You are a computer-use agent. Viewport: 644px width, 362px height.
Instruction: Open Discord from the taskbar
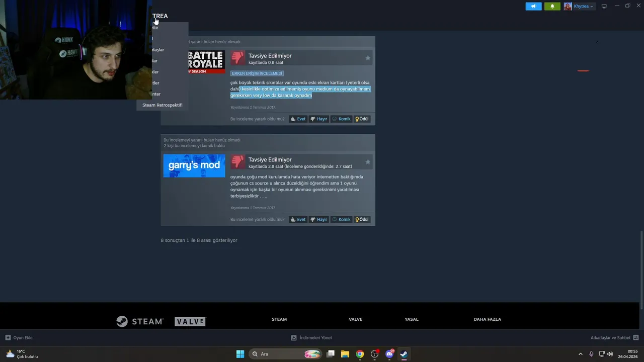(389, 354)
